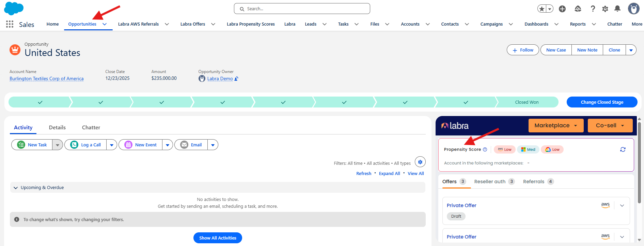Select the Closed Won stage in path

tap(527, 102)
